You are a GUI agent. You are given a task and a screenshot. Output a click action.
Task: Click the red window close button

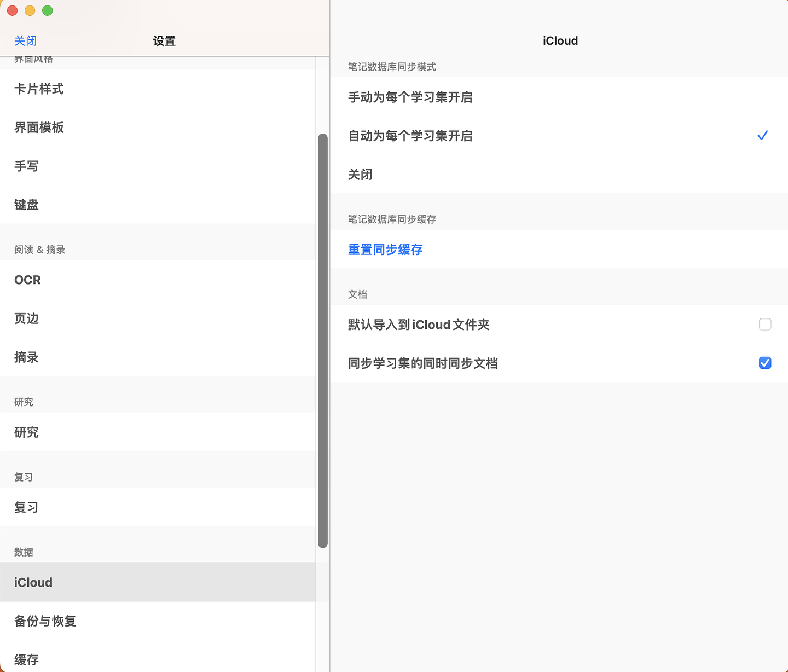(x=13, y=10)
